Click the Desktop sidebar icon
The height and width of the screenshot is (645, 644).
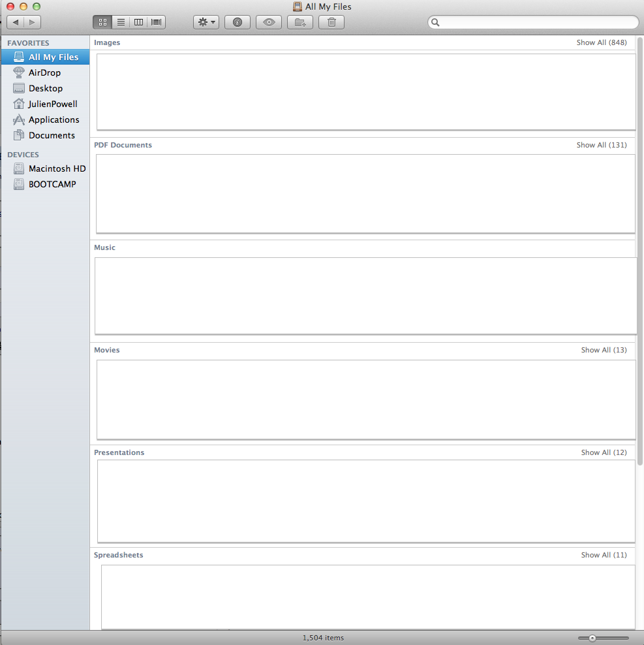point(19,88)
